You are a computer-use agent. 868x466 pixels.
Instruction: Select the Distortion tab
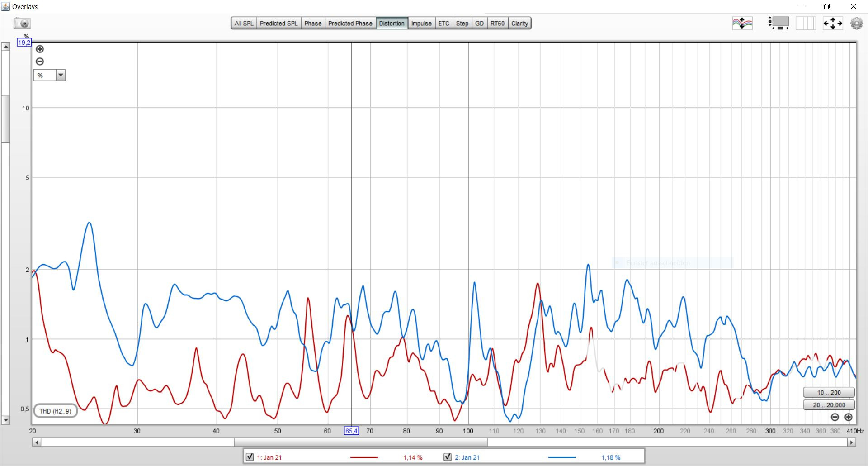[392, 23]
